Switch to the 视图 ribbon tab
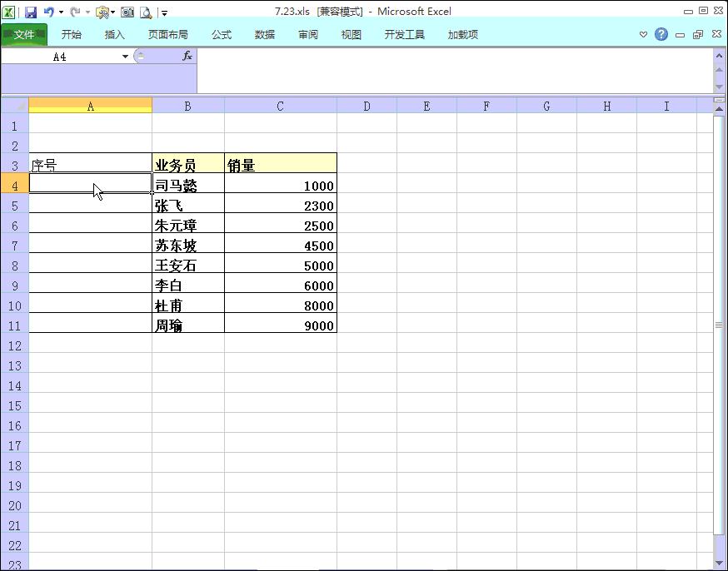This screenshot has width=728, height=571. pyautogui.click(x=351, y=34)
